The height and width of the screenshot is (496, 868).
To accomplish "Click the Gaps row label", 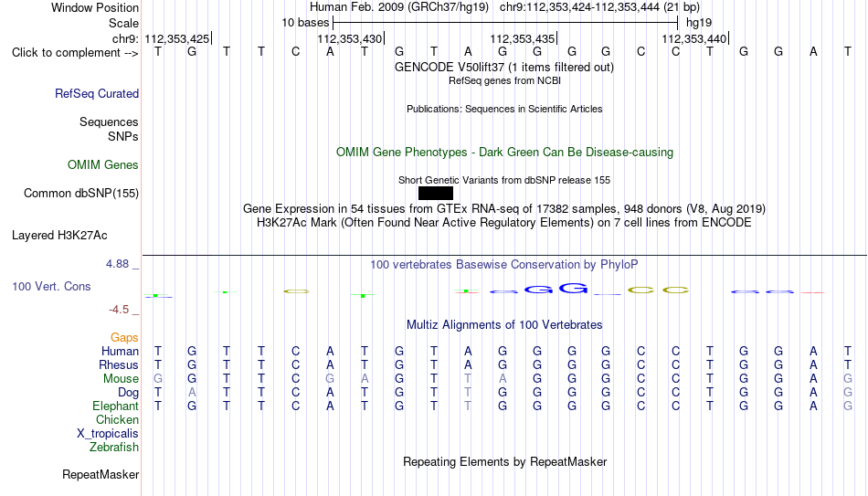I will coord(124,338).
